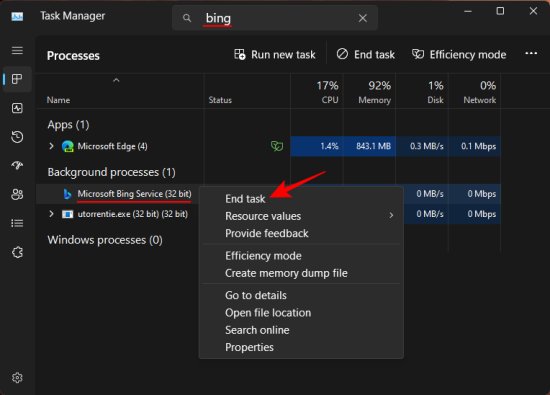The height and width of the screenshot is (395, 550).
Task: Collapse the column header chevron above Name
Action: tap(116, 80)
